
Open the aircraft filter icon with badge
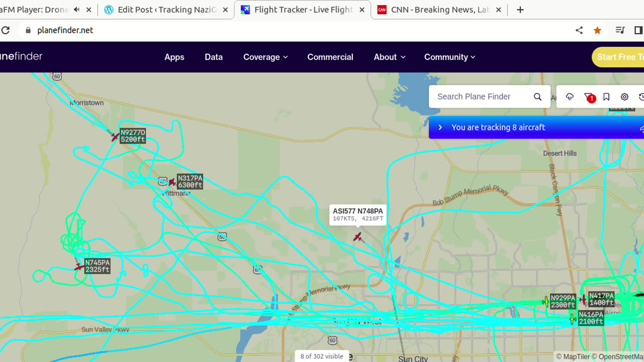[x=589, y=97]
